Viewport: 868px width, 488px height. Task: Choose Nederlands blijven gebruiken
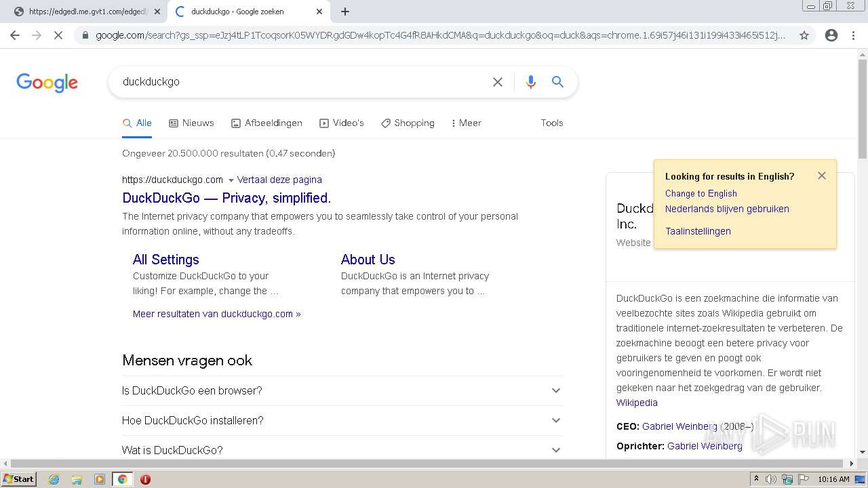point(727,209)
